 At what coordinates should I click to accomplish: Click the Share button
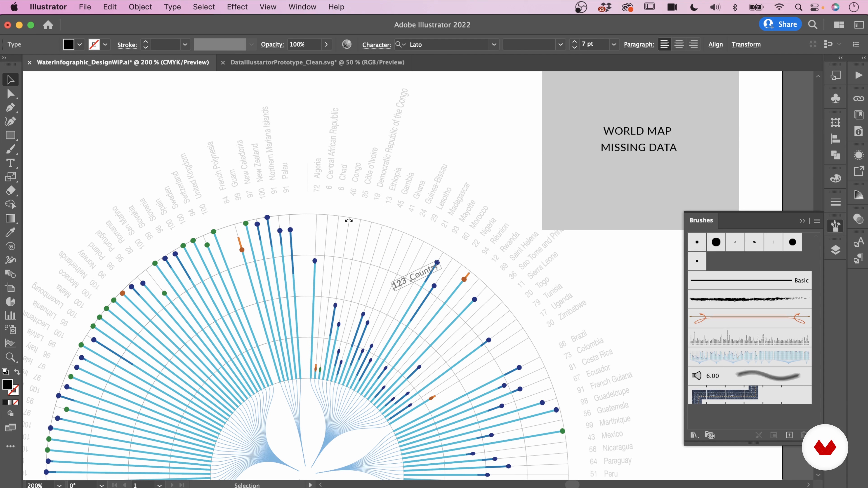(x=780, y=24)
